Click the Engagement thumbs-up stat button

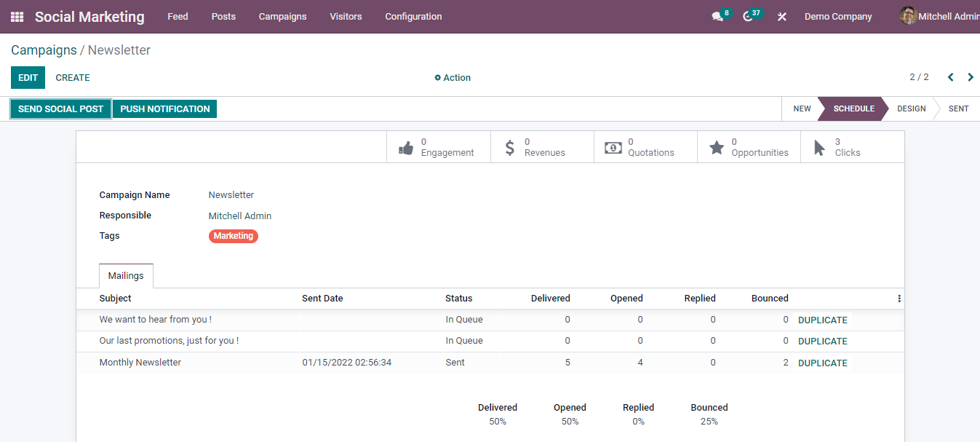click(438, 147)
